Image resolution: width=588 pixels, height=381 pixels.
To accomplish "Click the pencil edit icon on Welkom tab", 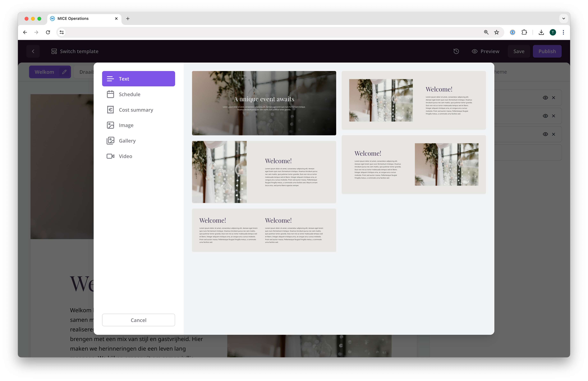I will click(64, 72).
